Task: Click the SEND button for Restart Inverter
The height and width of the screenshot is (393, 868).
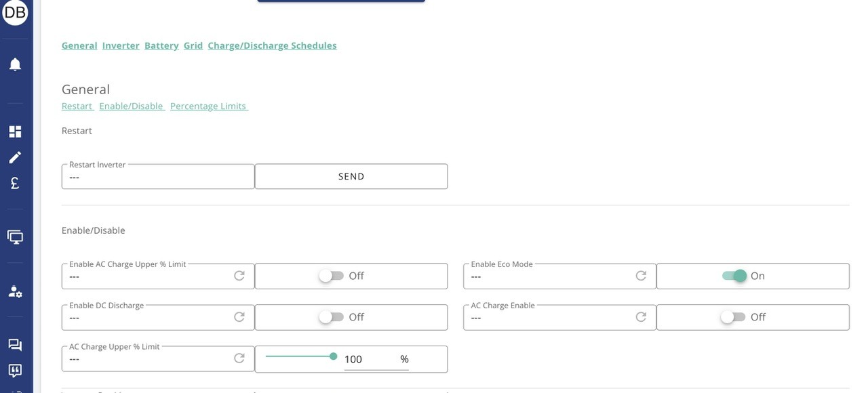Action: [x=351, y=176]
